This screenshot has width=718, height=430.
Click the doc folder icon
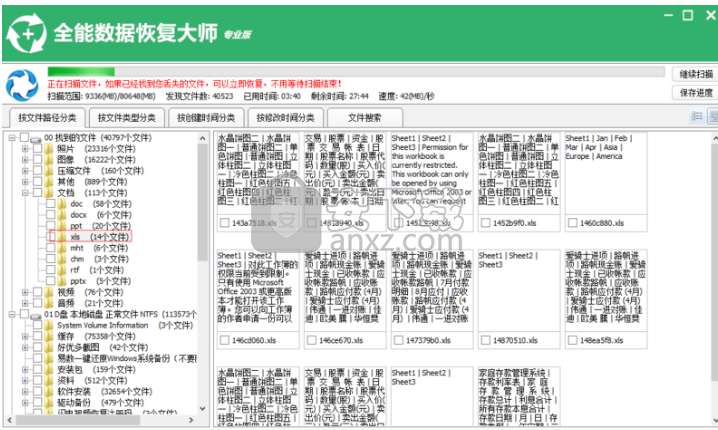click(x=62, y=204)
